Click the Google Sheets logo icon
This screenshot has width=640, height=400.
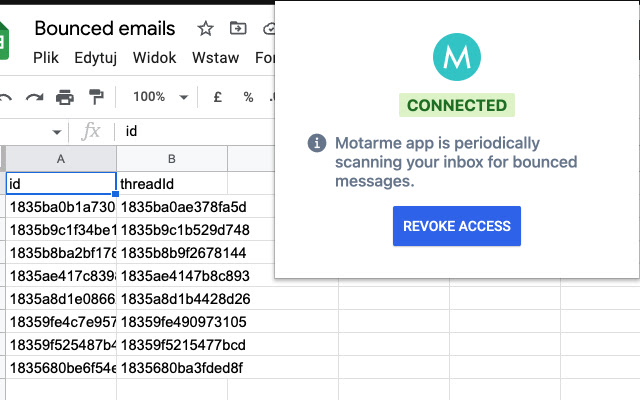click(6, 40)
